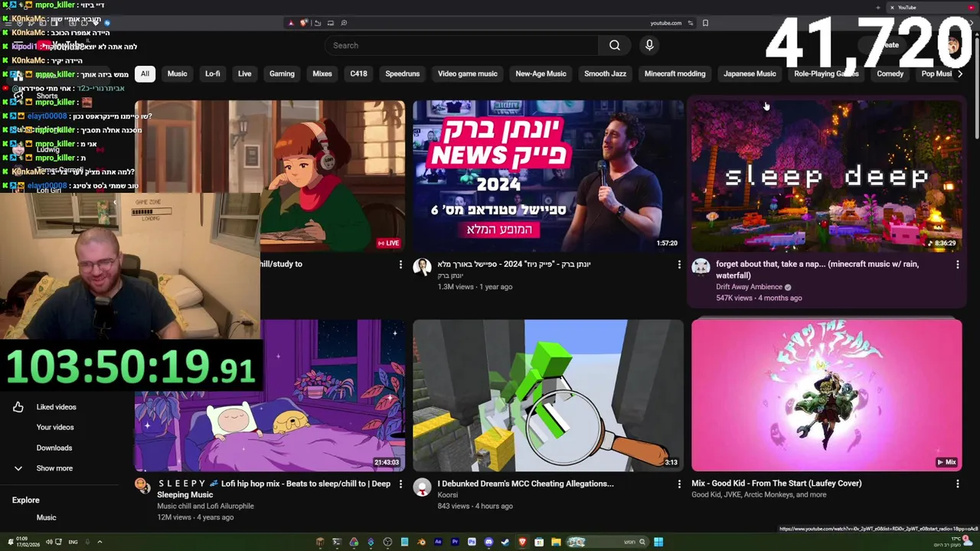Click ENG language indicator in taskbar
This screenshot has width=980, height=551.
pyautogui.click(x=73, y=542)
